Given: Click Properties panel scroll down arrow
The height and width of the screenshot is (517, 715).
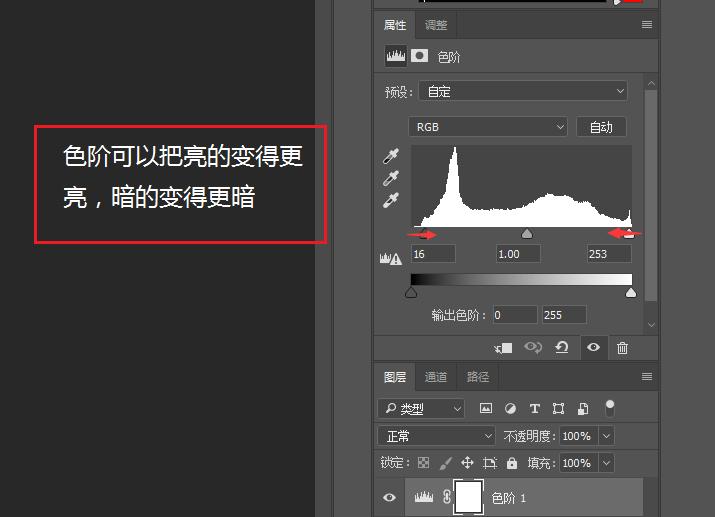Looking at the screenshot, I should point(651,325).
